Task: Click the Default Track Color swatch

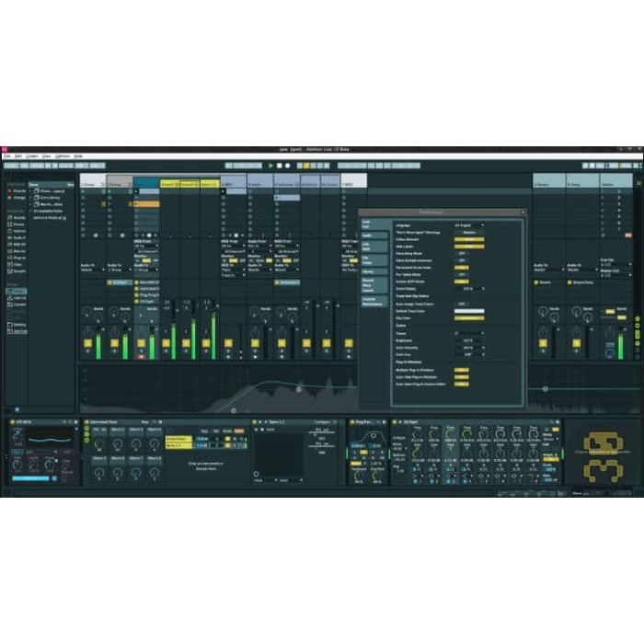Action: point(469,311)
